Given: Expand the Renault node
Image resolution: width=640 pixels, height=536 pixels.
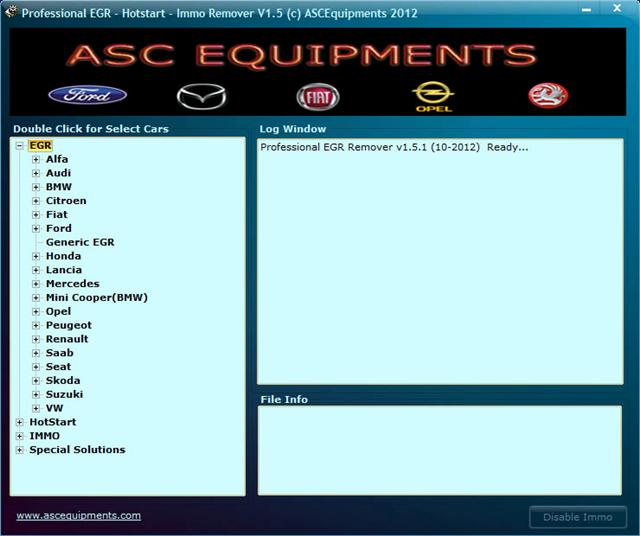Looking at the screenshot, I should point(36,340).
